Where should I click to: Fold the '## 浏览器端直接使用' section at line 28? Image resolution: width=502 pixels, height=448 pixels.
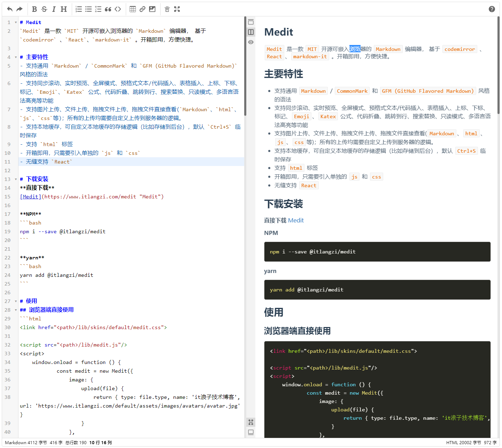pos(16,310)
